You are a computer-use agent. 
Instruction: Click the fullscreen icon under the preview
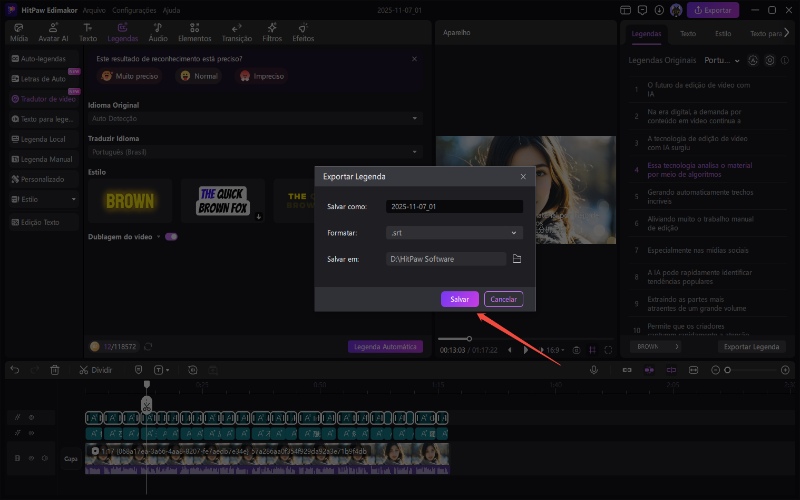[609, 350]
